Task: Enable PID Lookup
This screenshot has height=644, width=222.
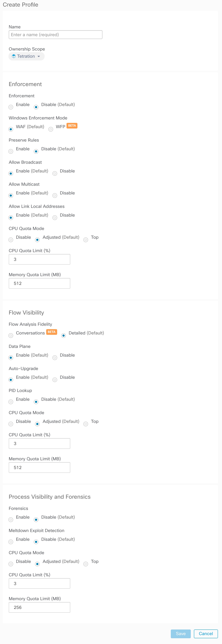Action: point(11,402)
